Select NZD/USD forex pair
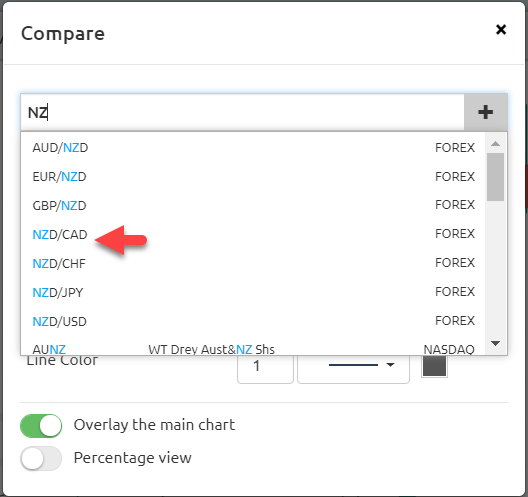This screenshot has width=528, height=497. coord(253,321)
